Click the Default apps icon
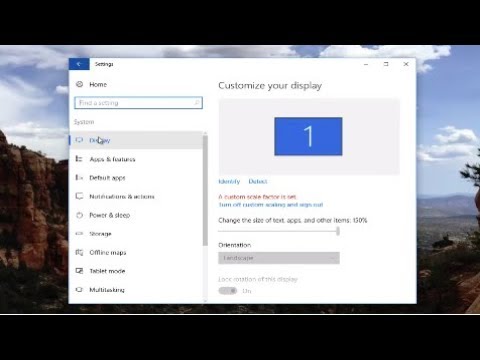 (79, 177)
